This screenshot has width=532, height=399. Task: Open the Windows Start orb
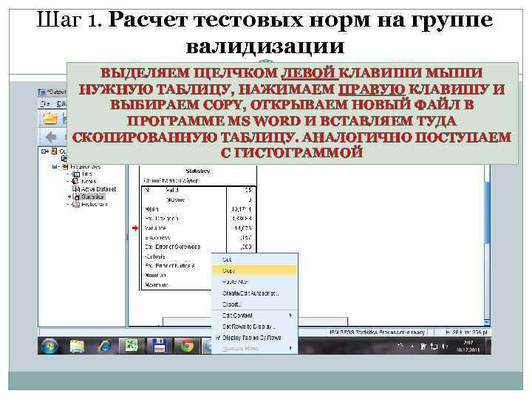coord(50,346)
